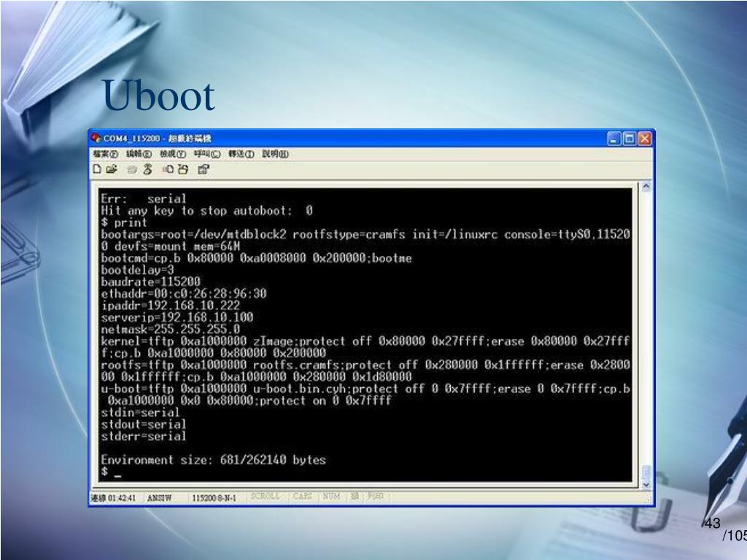Screen dimensions: 747x560
Task: Click the final '$' prompt with cursor
Action: [111, 472]
